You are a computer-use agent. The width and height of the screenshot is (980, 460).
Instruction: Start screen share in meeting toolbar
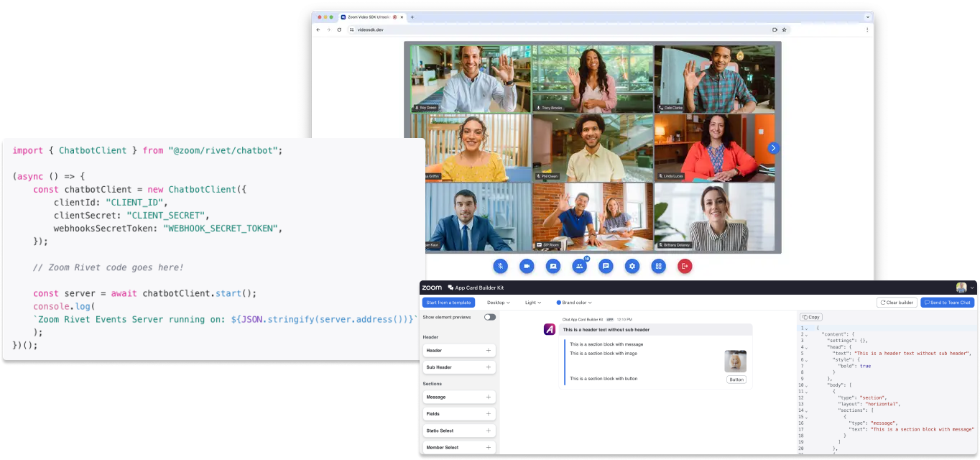click(x=553, y=266)
